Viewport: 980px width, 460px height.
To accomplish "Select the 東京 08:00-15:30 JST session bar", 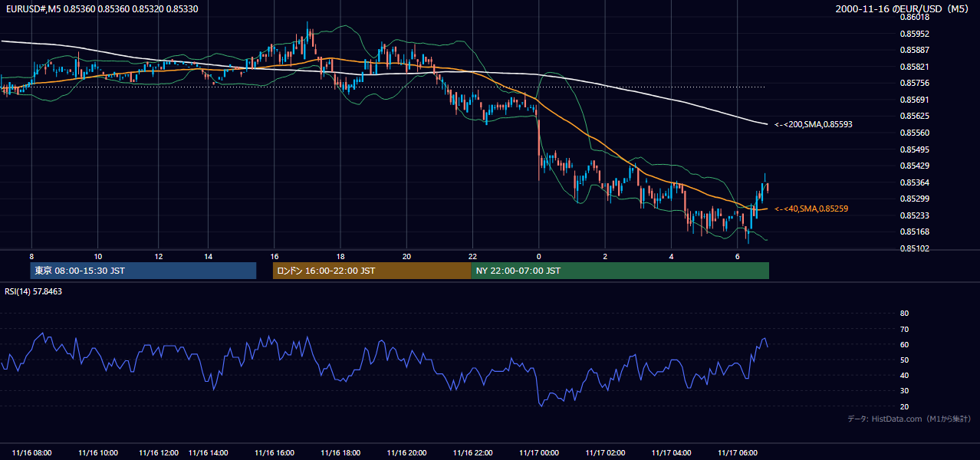I will [x=143, y=271].
